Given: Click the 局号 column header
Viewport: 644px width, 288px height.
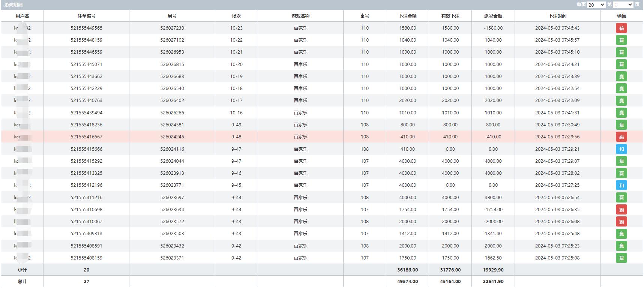Looking at the screenshot, I should pyautogui.click(x=172, y=16).
